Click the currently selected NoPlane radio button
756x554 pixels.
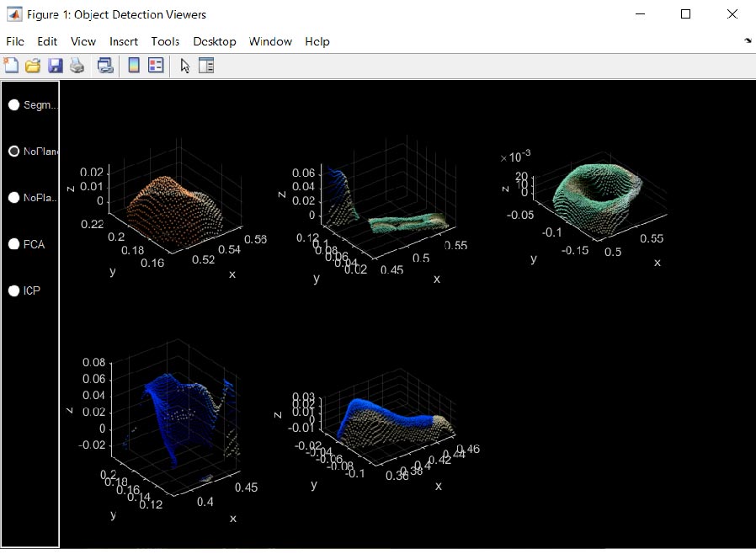[14, 152]
